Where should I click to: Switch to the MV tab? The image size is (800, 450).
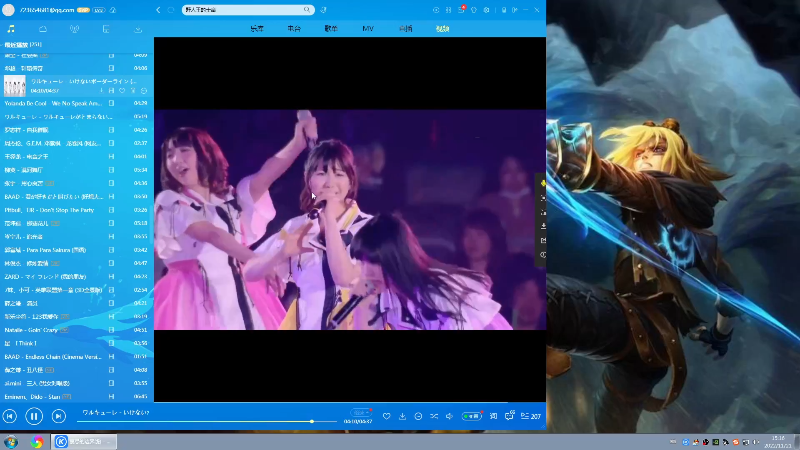pos(368,29)
